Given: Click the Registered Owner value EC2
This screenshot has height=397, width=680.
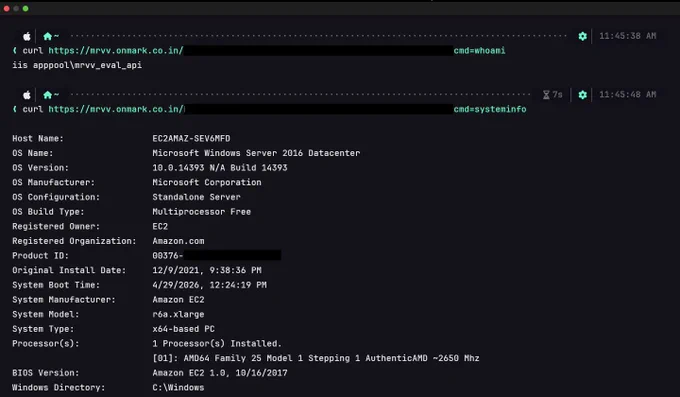Looking at the screenshot, I should (160, 226).
